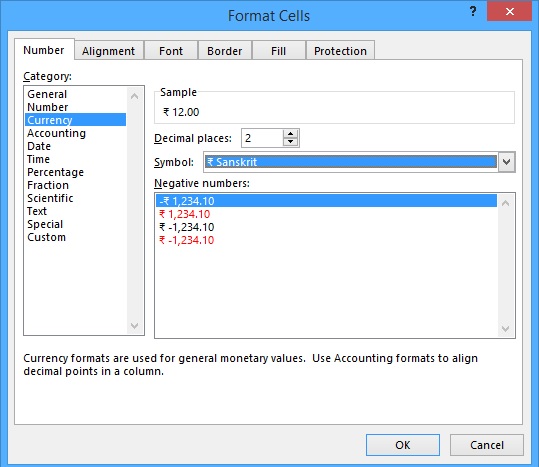Image resolution: width=539 pixels, height=467 pixels.
Task: Open the Font tab
Action: click(x=171, y=51)
